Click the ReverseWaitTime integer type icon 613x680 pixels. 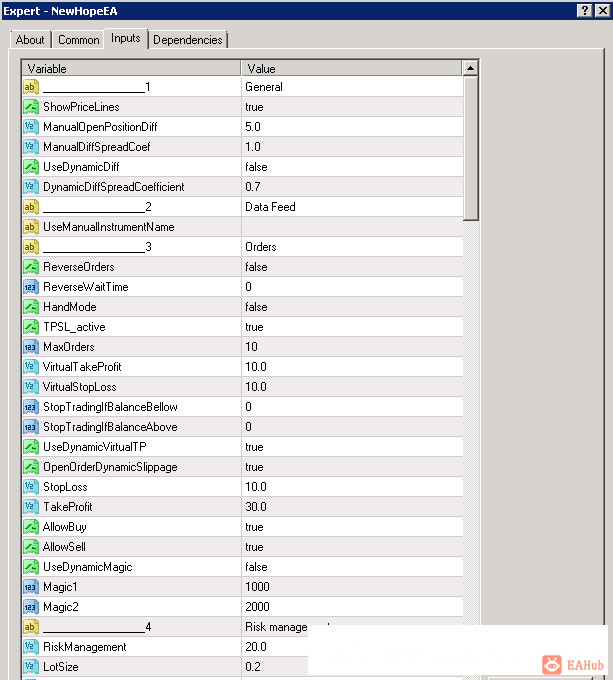[31, 287]
